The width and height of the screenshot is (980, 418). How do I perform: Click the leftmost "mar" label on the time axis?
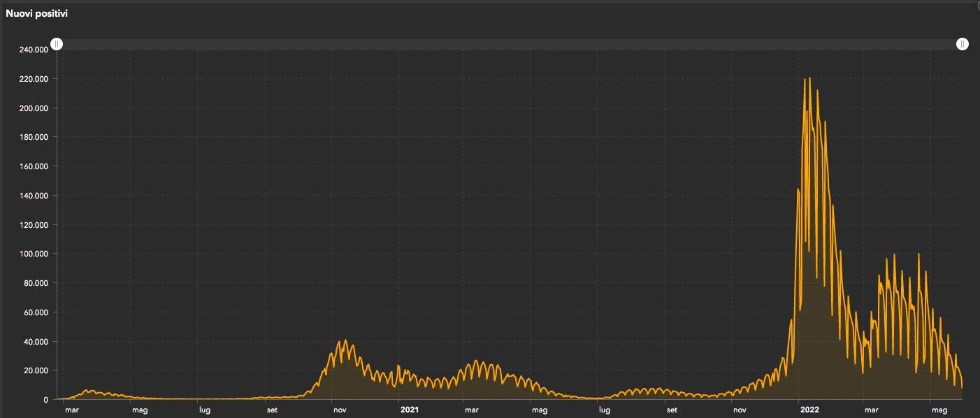(72, 410)
